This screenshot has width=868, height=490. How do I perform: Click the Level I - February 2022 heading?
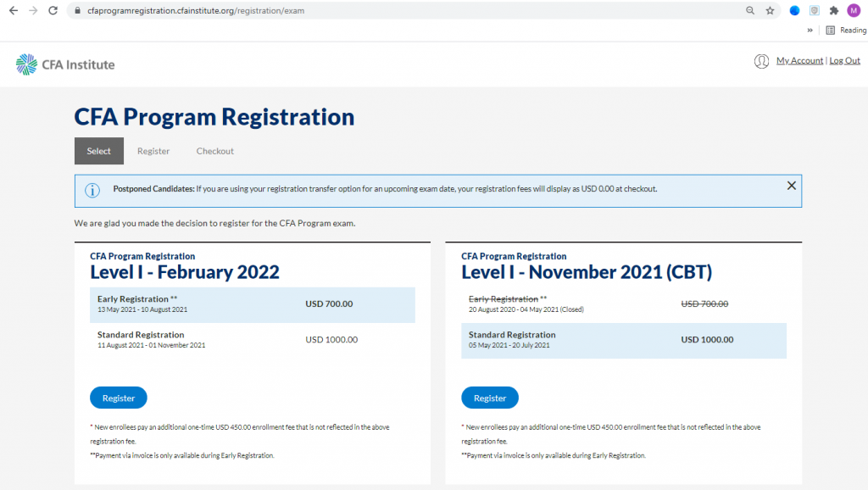coord(185,272)
